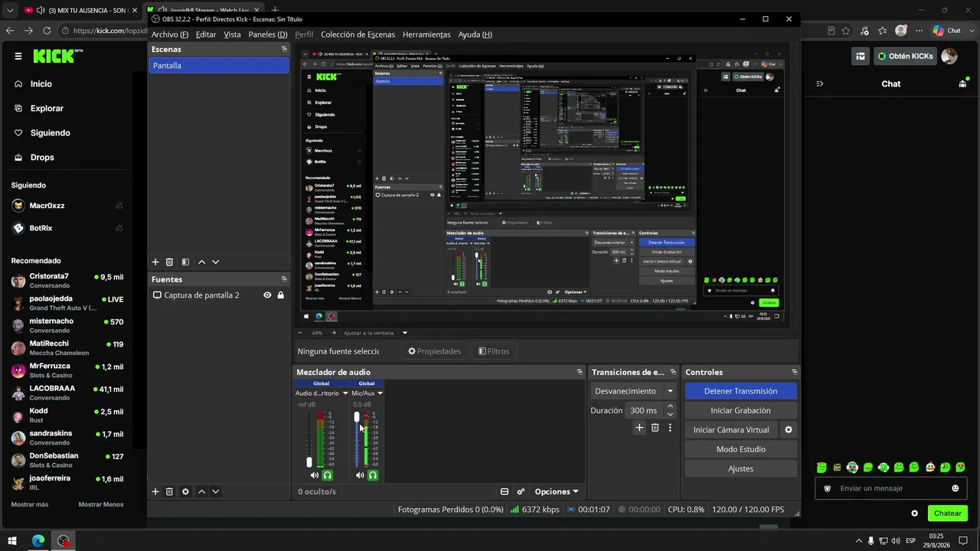This screenshot has height=551, width=980.
Task: Toggle monitoring headphones for Mic/Aux
Action: click(x=373, y=475)
